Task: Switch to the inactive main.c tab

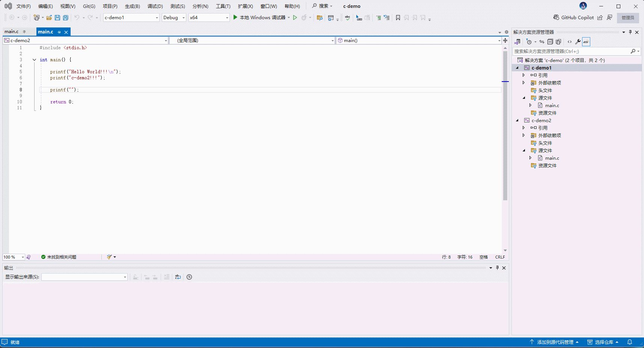Action: (12, 32)
